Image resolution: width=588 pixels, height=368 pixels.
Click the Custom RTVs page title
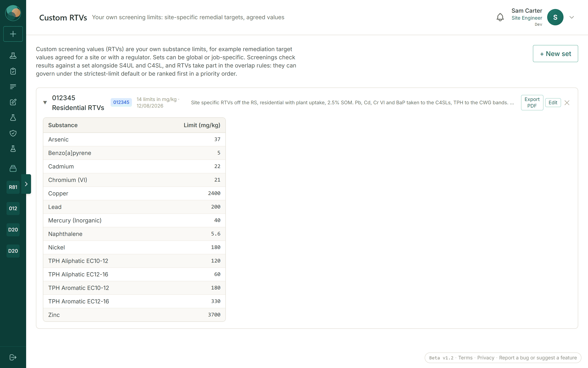(63, 18)
